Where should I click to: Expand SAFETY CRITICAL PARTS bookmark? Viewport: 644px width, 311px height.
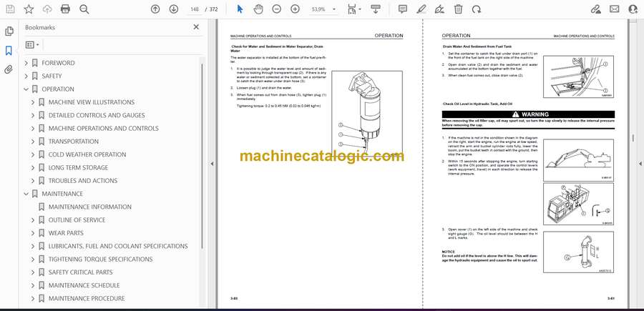[x=33, y=272]
